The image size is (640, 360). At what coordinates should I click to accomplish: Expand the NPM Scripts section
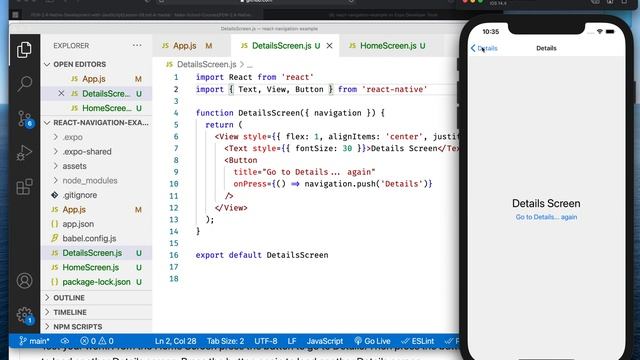pyautogui.click(x=78, y=327)
